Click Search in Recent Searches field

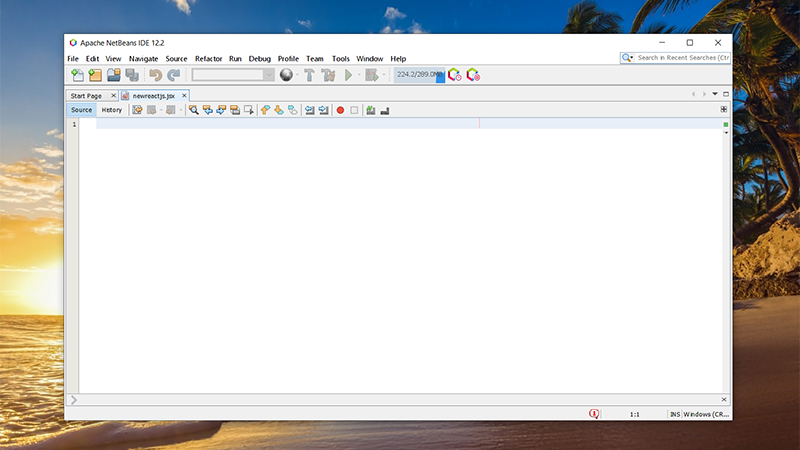coord(683,58)
